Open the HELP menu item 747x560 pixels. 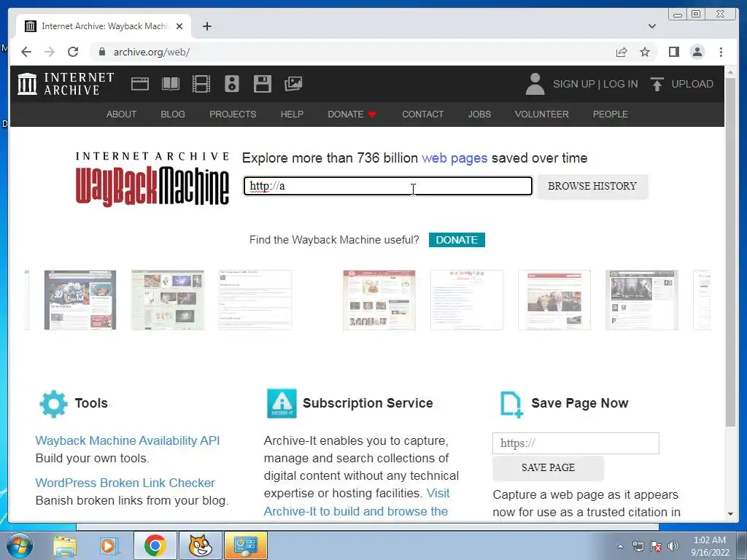tap(292, 114)
